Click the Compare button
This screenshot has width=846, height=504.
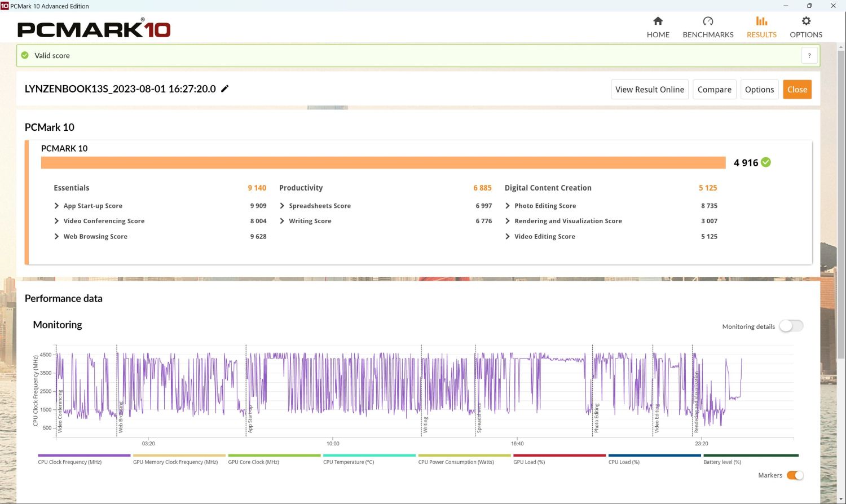pos(715,90)
